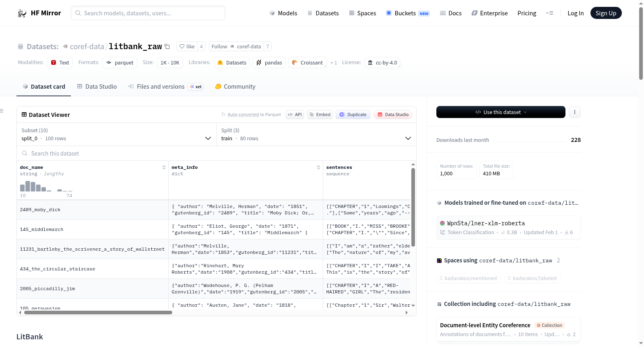Viewport: 644px width, 347px height.
Task: Open the Pricing page
Action: click(527, 13)
